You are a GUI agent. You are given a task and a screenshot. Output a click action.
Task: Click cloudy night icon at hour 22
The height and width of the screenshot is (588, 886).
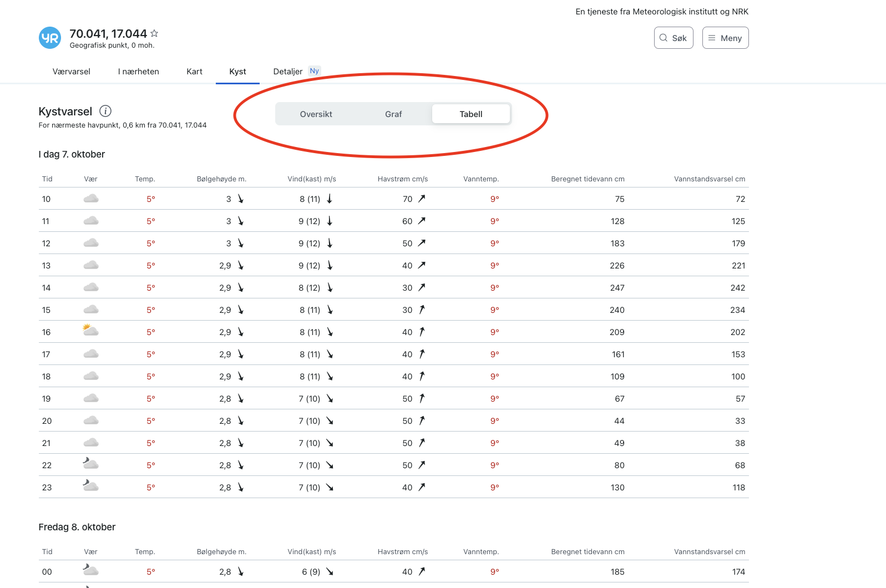(90, 464)
